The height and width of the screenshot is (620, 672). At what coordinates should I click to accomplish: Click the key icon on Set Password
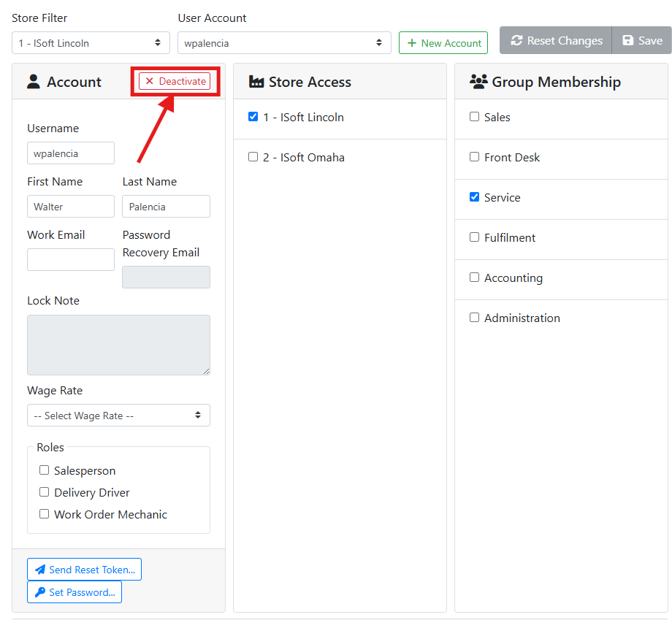39,592
